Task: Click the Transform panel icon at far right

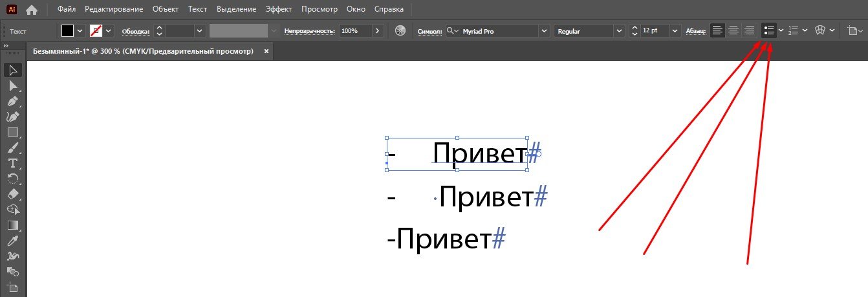Action: [x=852, y=30]
